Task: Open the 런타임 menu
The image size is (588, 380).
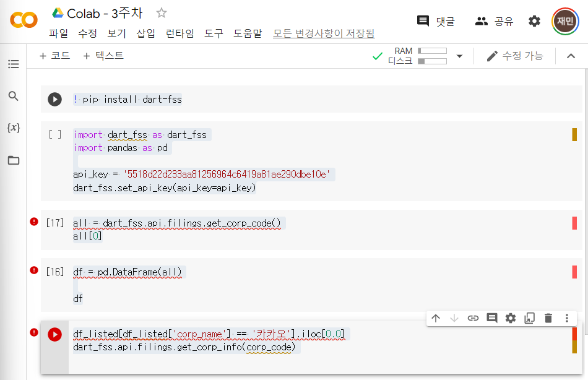Action: tap(180, 33)
